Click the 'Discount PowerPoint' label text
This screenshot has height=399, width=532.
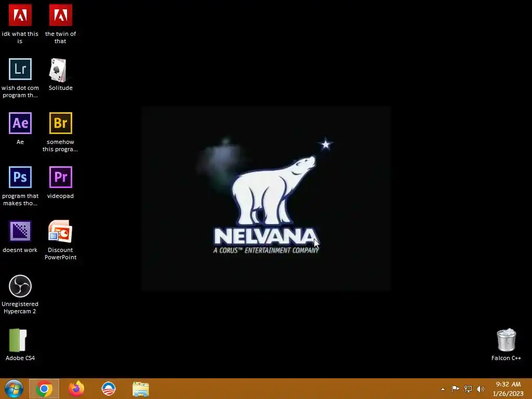(60, 254)
